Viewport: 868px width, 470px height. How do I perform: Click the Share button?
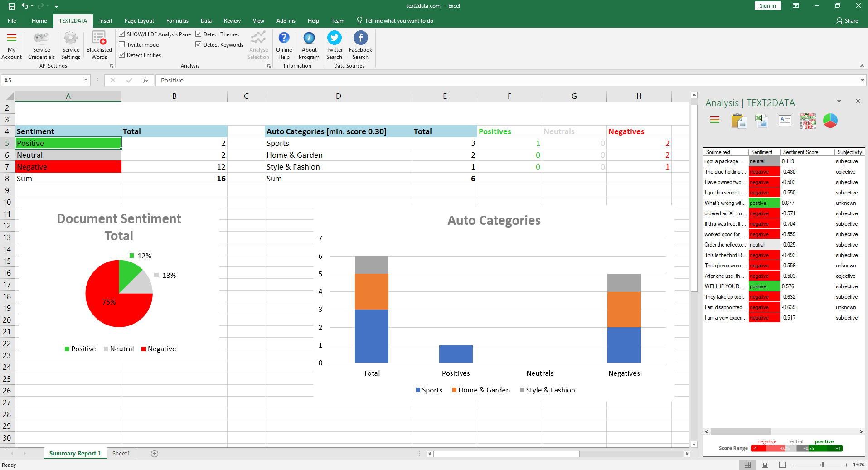coord(847,21)
